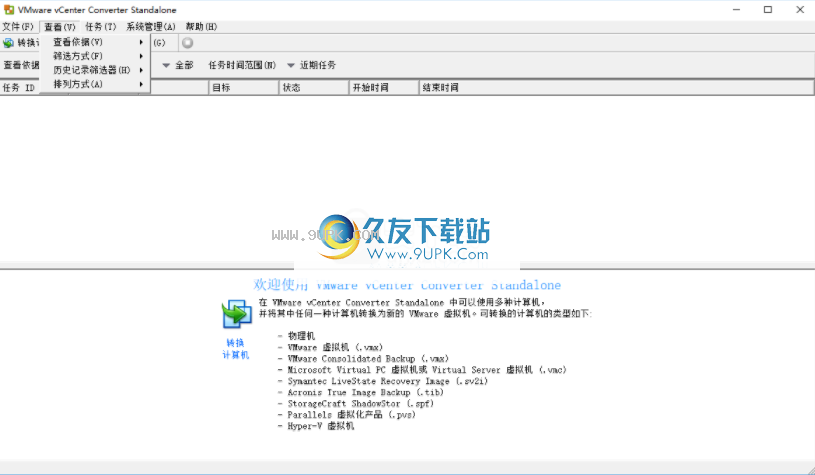
Task: Open the 近期任务 time range dropdown
Action: click(311, 65)
